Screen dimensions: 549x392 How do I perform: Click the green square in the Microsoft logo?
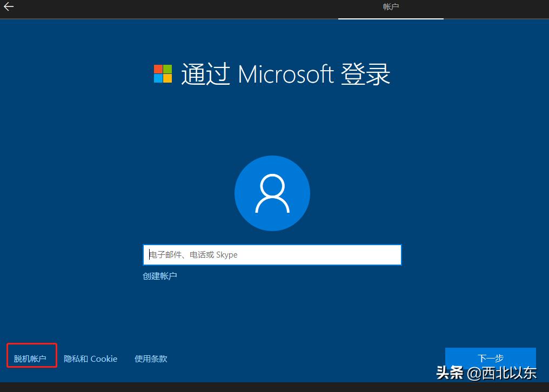[x=168, y=67]
